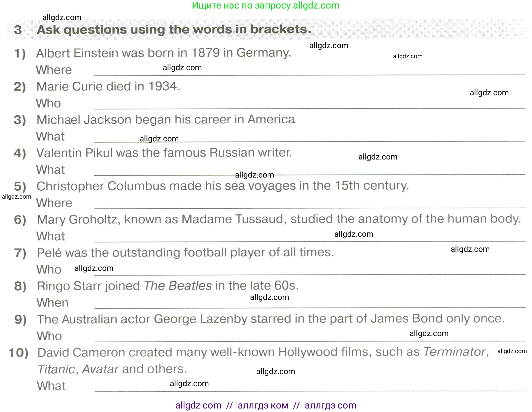Click the green "Ищите нас по запросу" header link
This screenshot has height=412, width=532.
click(x=265, y=6)
